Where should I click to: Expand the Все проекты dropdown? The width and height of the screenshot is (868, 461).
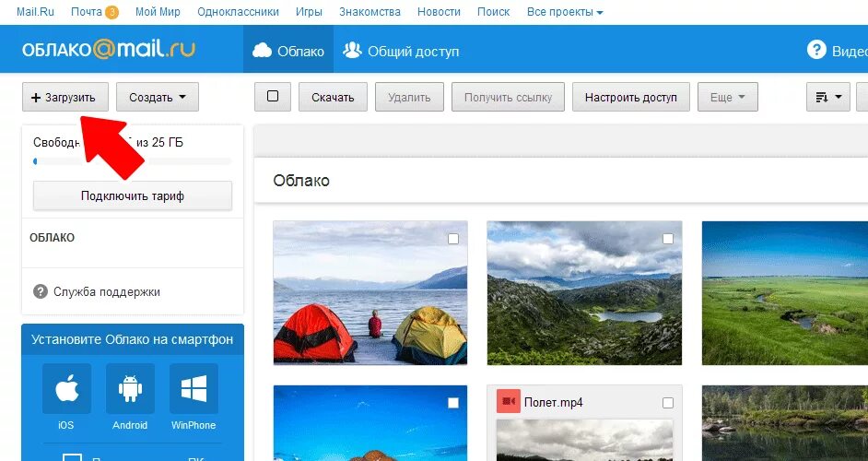click(x=565, y=12)
